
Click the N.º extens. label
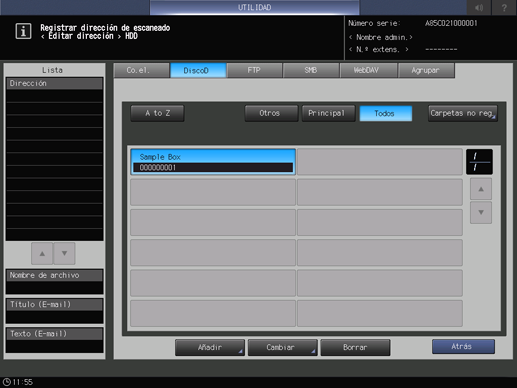[x=379, y=50]
